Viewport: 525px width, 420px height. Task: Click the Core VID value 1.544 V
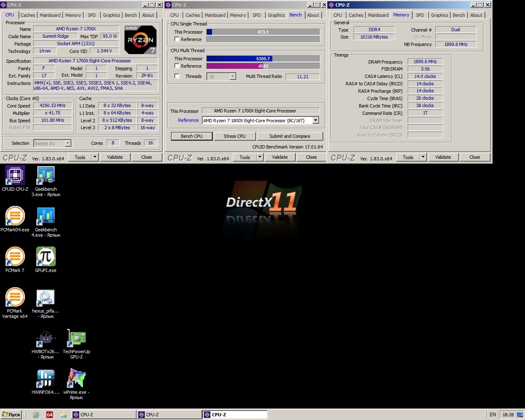[104, 51]
